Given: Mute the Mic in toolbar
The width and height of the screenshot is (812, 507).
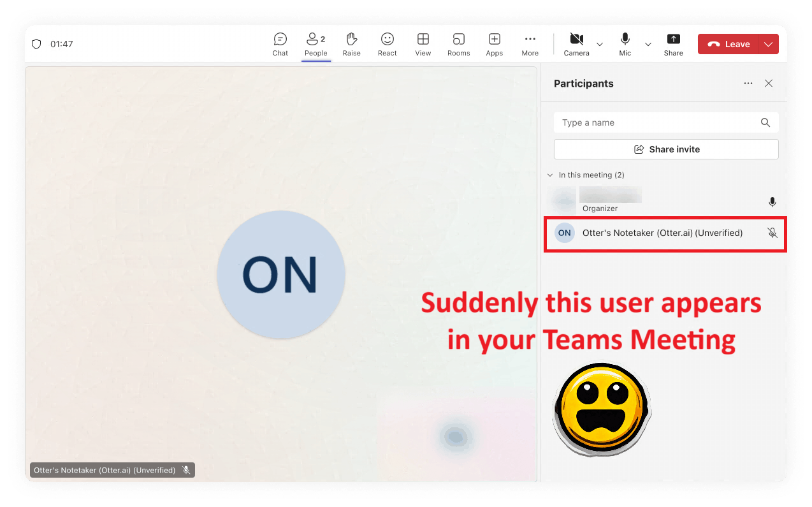Looking at the screenshot, I should tap(625, 44).
